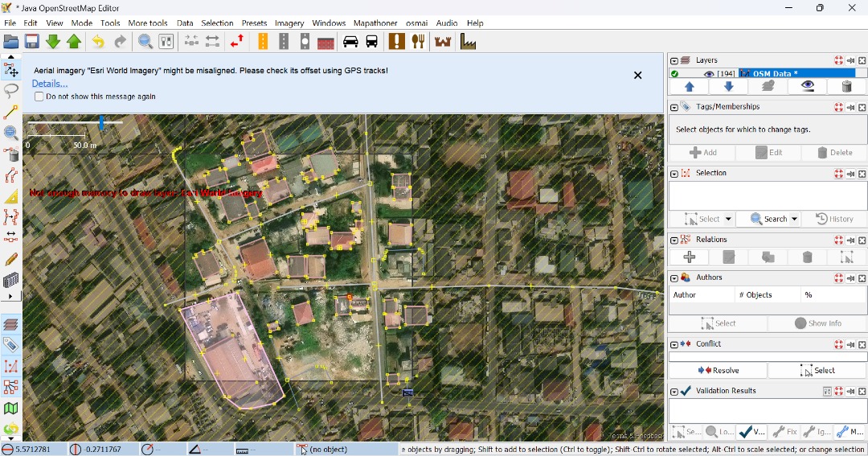Undo last action with yellow arrow
Image resolution: width=868 pixels, height=456 pixels.
(98, 42)
